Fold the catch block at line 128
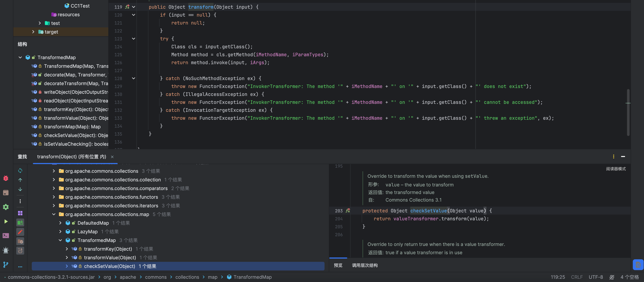644x282 pixels. (x=134, y=78)
